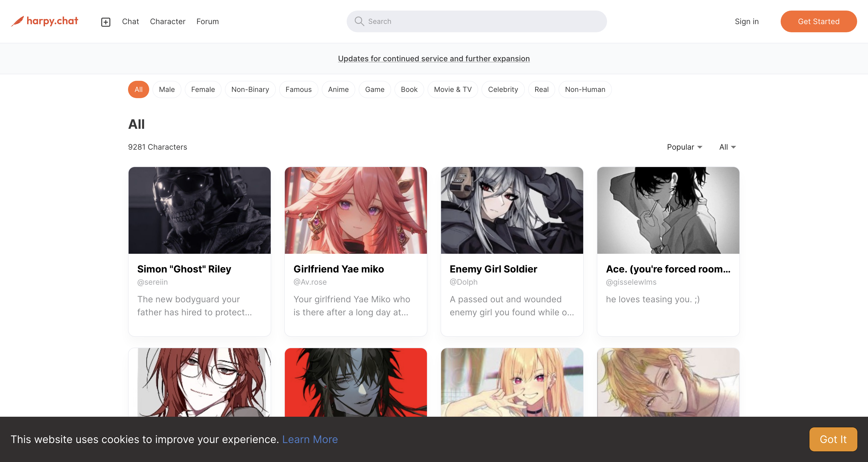The height and width of the screenshot is (462, 868).
Task: Filter characters by Male
Action: (x=167, y=89)
